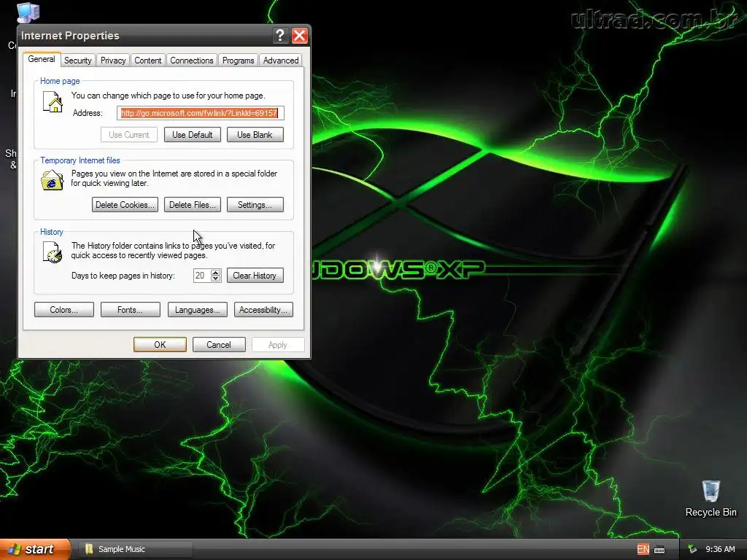Click the help question mark button

[280, 35]
